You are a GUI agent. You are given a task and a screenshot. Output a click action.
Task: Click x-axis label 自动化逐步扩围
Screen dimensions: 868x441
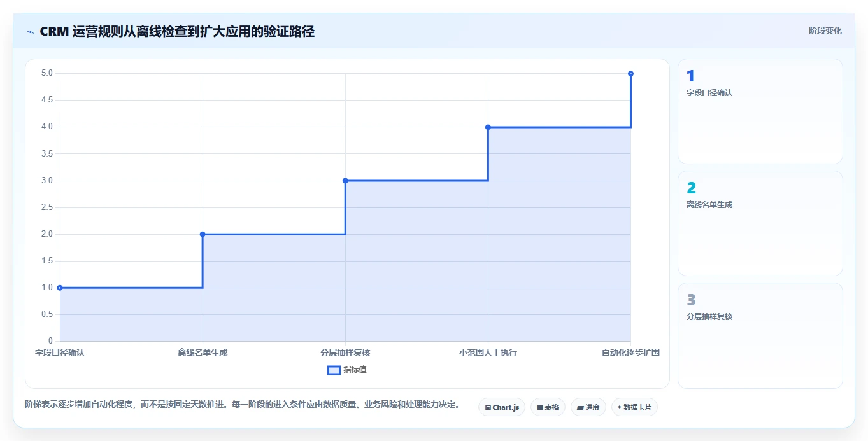[x=630, y=353]
